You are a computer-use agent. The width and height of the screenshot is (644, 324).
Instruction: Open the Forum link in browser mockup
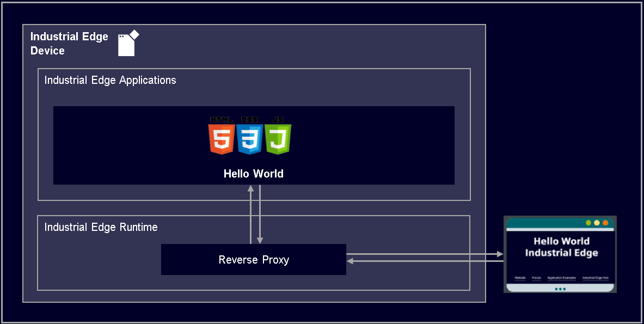pos(536,278)
